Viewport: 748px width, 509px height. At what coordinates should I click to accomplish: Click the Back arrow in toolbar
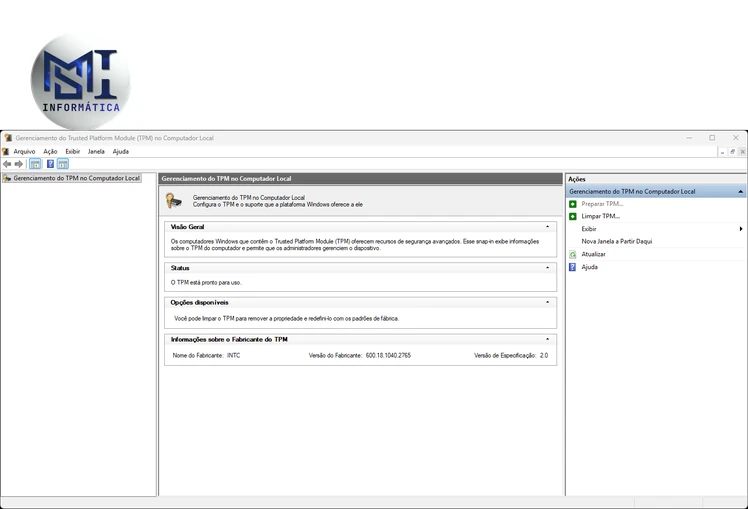click(x=7, y=164)
